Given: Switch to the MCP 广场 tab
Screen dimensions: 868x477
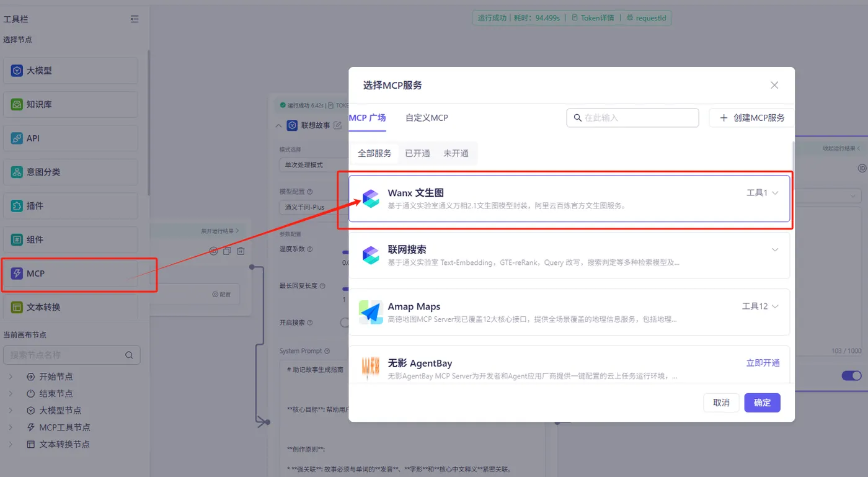Looking at the screenshot, I should click(x=368, y=118).
